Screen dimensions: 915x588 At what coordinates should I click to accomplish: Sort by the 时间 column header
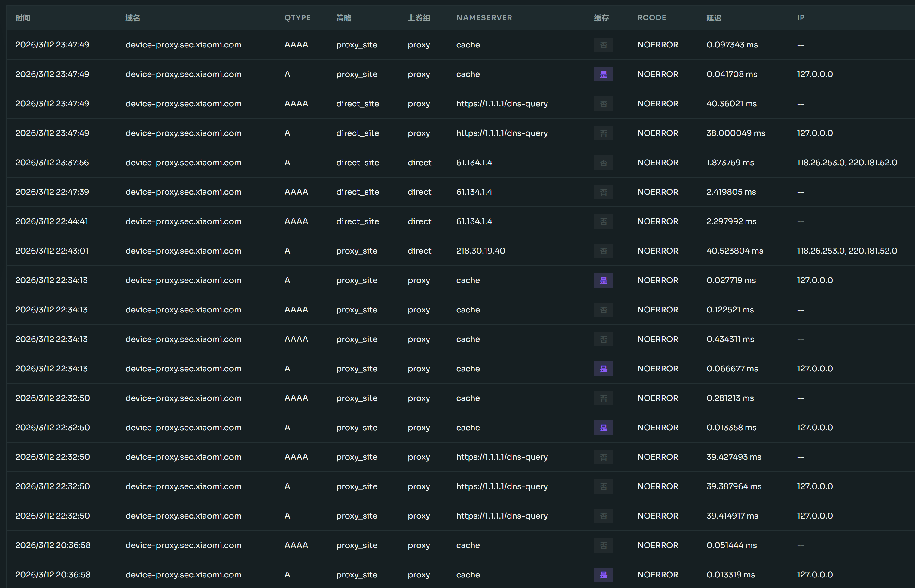[x=23, y=17]
